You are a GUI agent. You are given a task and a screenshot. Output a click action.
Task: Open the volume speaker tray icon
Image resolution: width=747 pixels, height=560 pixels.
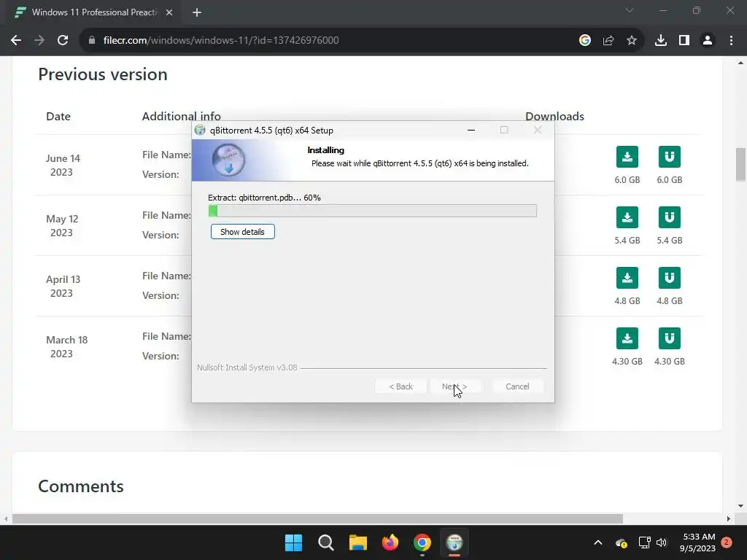pos(662,542)
